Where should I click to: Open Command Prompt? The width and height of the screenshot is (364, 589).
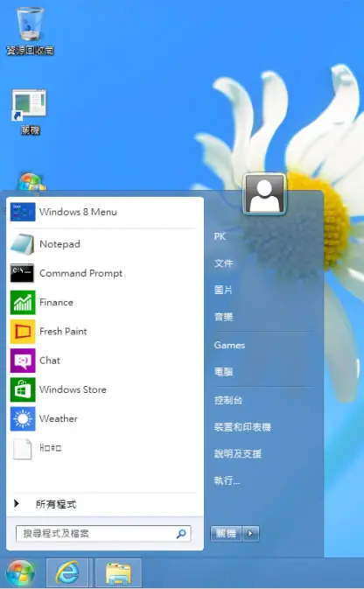(x=102, y=273)
